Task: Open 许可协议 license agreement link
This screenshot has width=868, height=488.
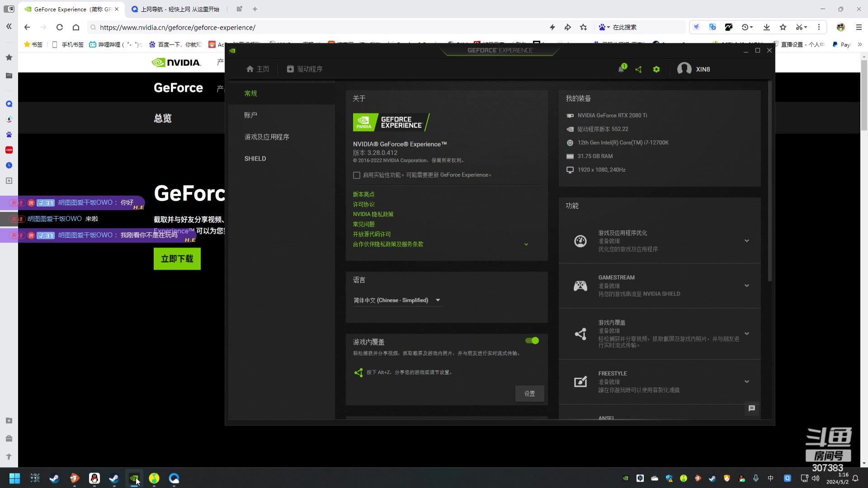Action: (x=363, y=204)
